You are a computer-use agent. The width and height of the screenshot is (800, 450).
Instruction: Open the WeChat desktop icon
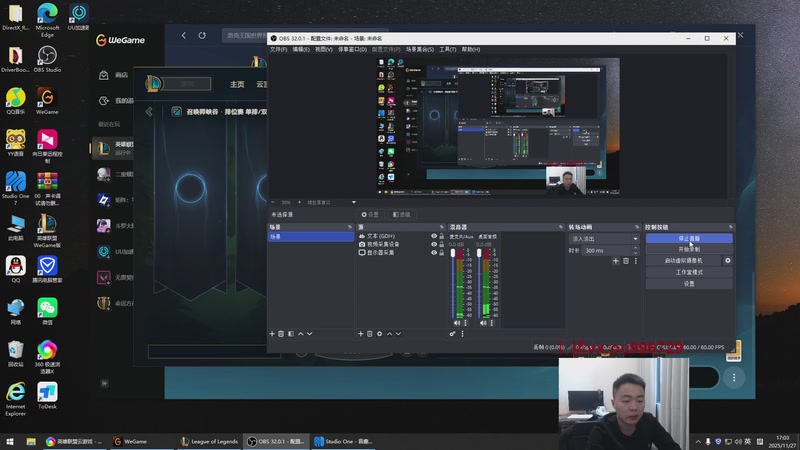(x=47, y=312)
